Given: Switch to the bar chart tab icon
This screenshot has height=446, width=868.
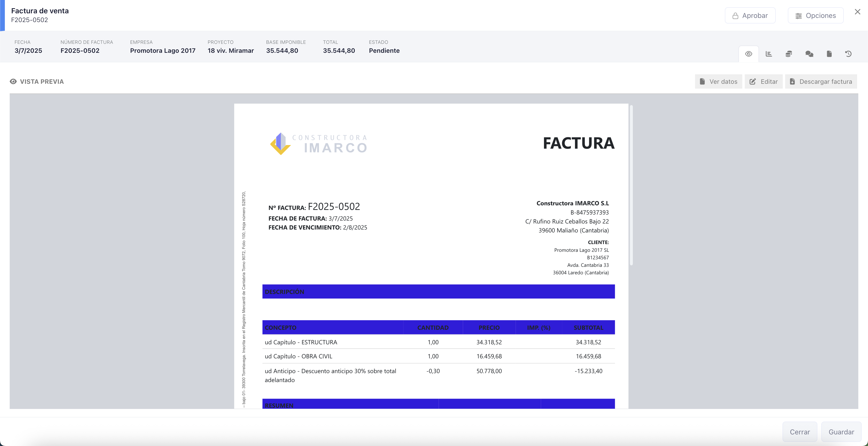Looking at the screenshot, I should [769, 54].
